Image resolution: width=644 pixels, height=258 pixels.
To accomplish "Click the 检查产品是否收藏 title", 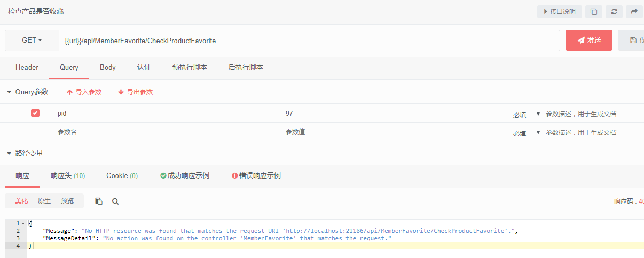I will 36,12.
